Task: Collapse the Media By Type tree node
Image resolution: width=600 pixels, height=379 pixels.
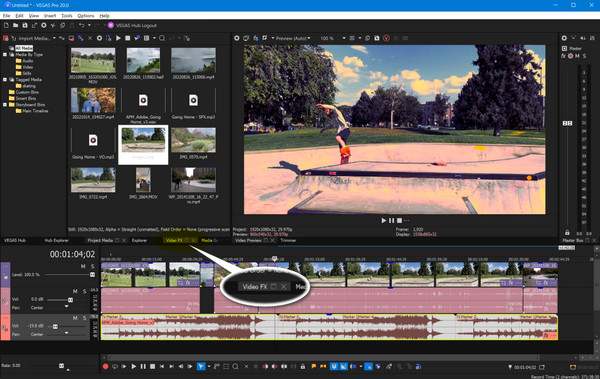Action: click(x=5, y=55)
